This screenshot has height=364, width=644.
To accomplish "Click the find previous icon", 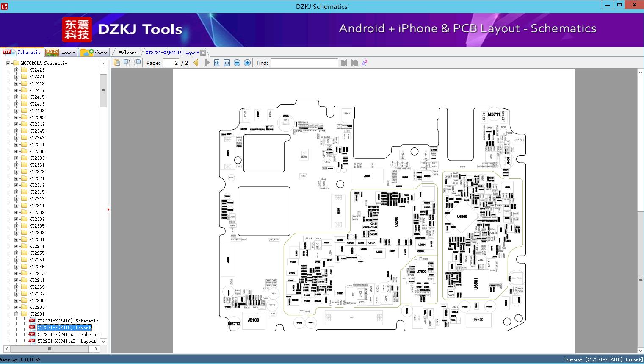I will click(x=344, y=63).
